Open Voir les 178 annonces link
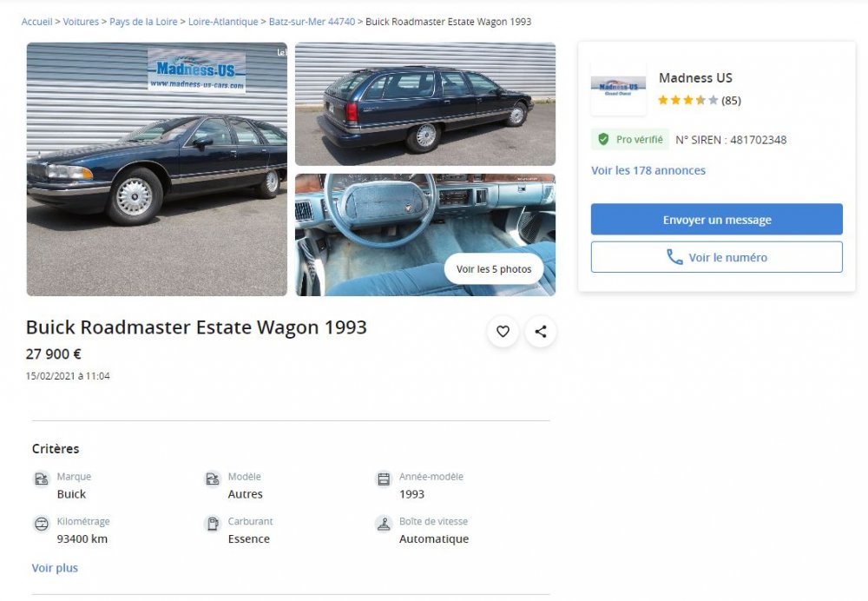The width and height of the screenshot is (868, 601). (648, 170)
